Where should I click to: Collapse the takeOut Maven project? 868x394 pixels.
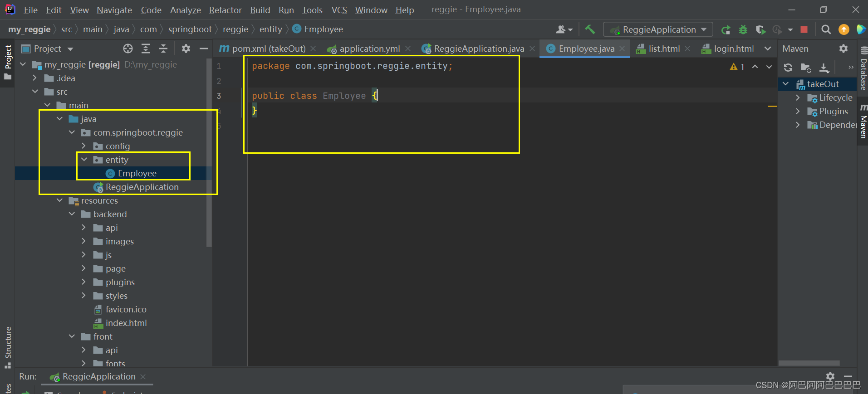coord(785,84)
